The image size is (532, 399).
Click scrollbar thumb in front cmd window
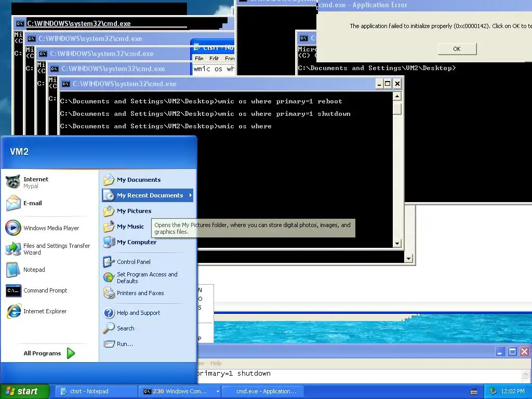[397, 109]
